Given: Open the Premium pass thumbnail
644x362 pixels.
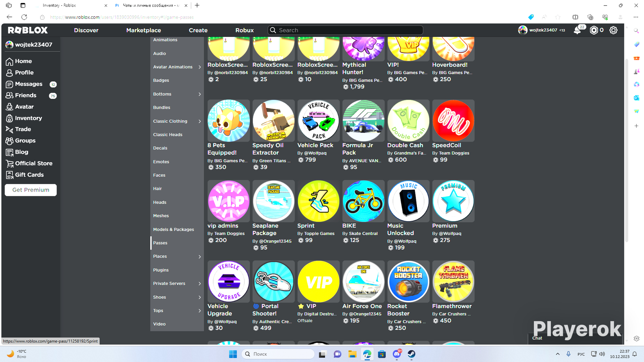Looking at the screenshot, I should coord(453,201).
